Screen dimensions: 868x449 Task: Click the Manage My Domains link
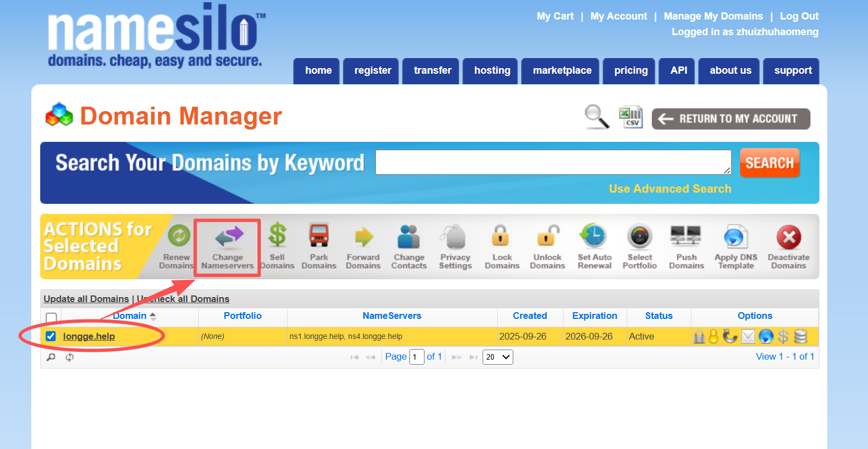713,16
